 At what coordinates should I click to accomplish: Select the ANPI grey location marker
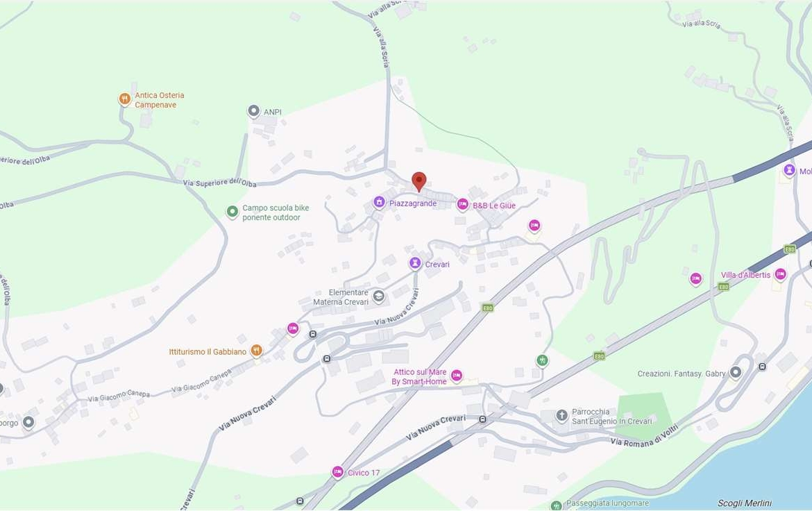253,111
